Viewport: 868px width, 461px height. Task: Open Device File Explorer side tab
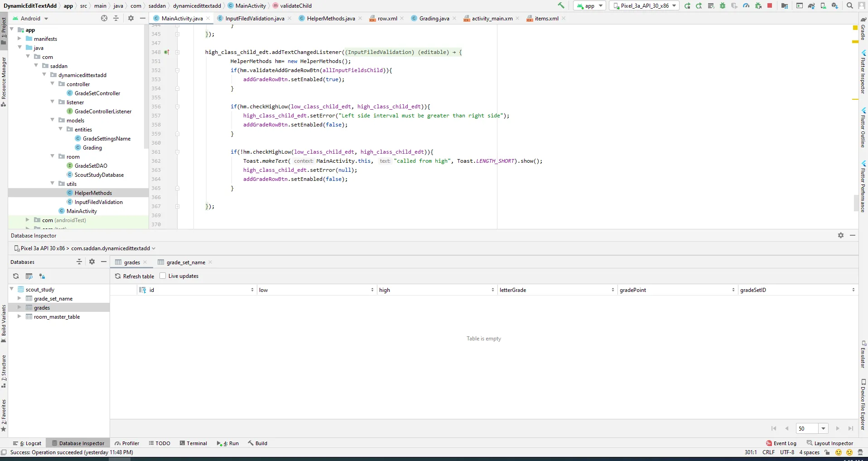click(x=863, y=404)
